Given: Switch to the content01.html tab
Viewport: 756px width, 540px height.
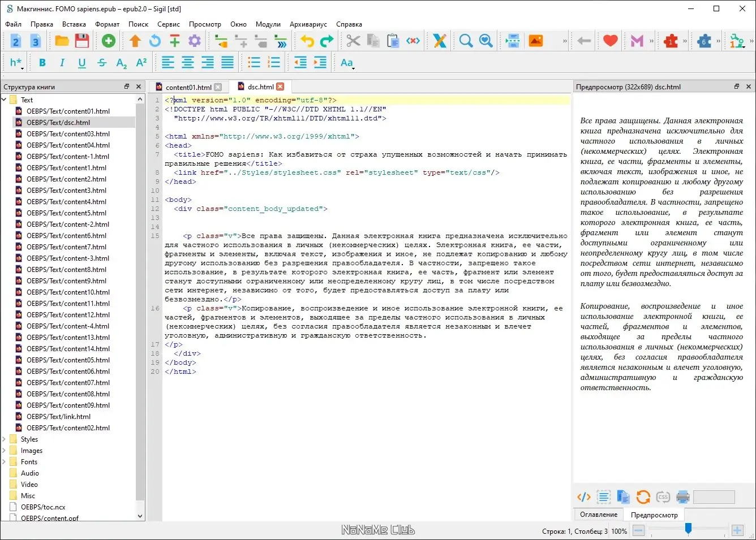Looking at the screenshot, I should [x=188, y=87].
